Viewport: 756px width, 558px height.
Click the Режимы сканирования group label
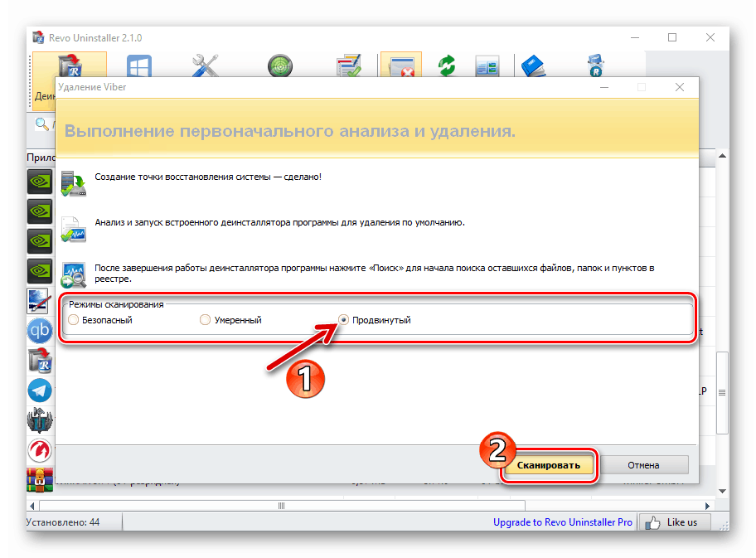(116, 304)
